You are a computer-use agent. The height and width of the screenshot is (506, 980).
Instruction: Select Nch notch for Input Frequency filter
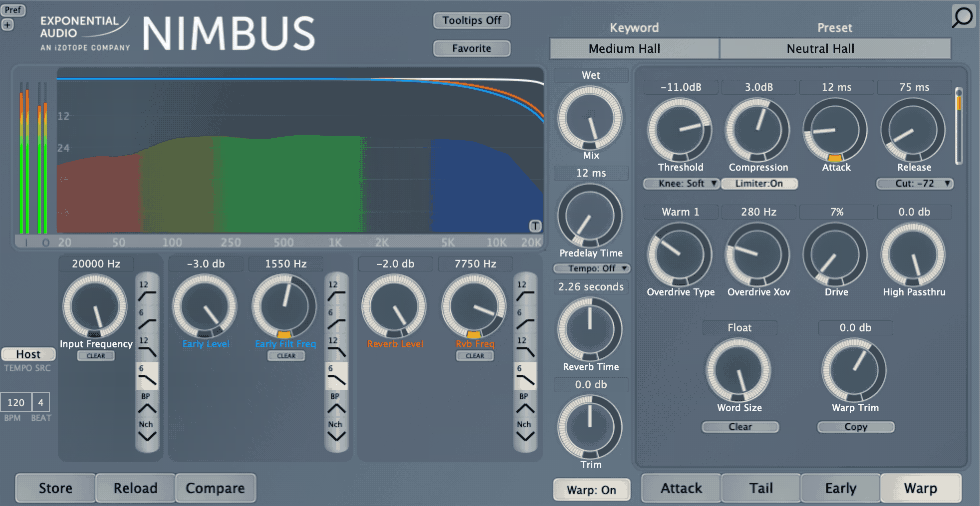[x=147, y=431]
